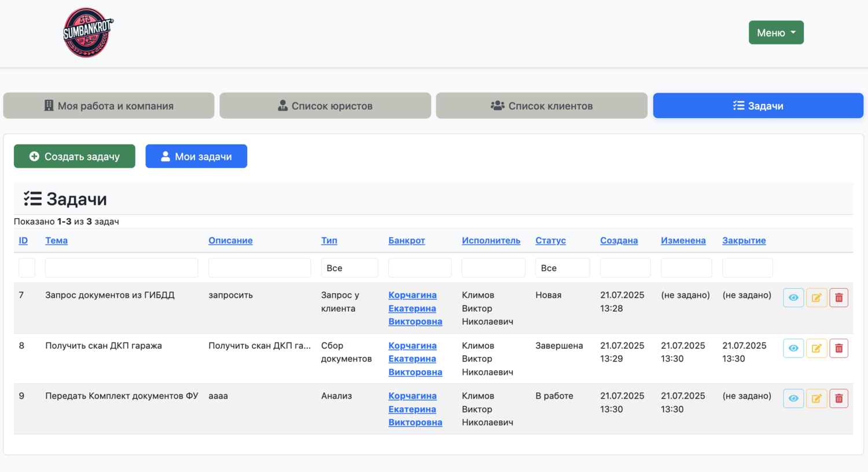Switch to Моя работа и компания tab
This screenshot has width=868, height=472.
109,105
